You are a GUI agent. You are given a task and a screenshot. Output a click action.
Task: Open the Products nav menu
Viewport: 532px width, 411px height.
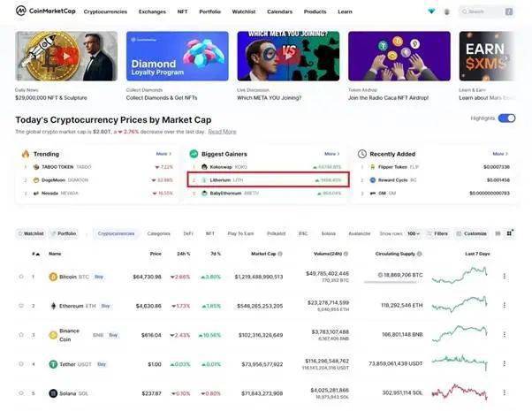click(315, 11)
